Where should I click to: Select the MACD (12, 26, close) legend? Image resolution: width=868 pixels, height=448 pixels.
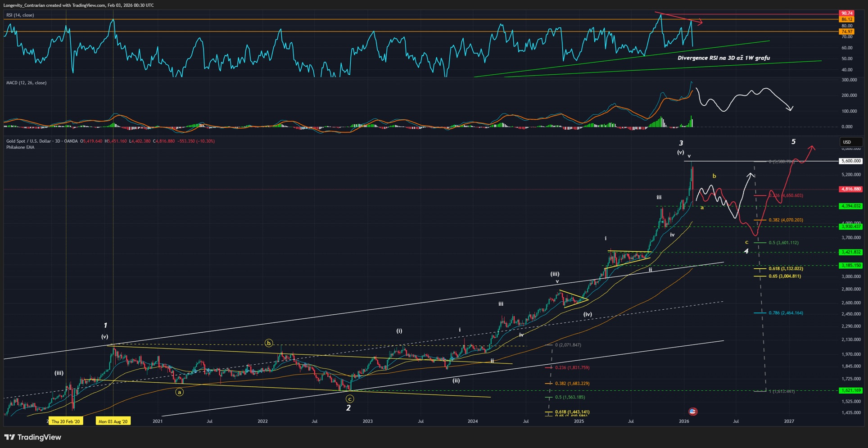pyautogui.click(x=26, y=83)
